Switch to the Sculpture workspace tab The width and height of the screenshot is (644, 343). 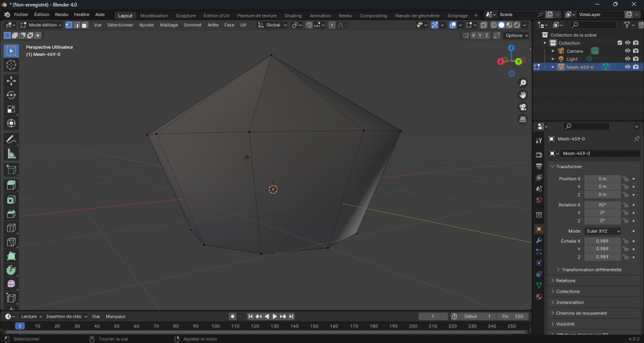[185, 15]
